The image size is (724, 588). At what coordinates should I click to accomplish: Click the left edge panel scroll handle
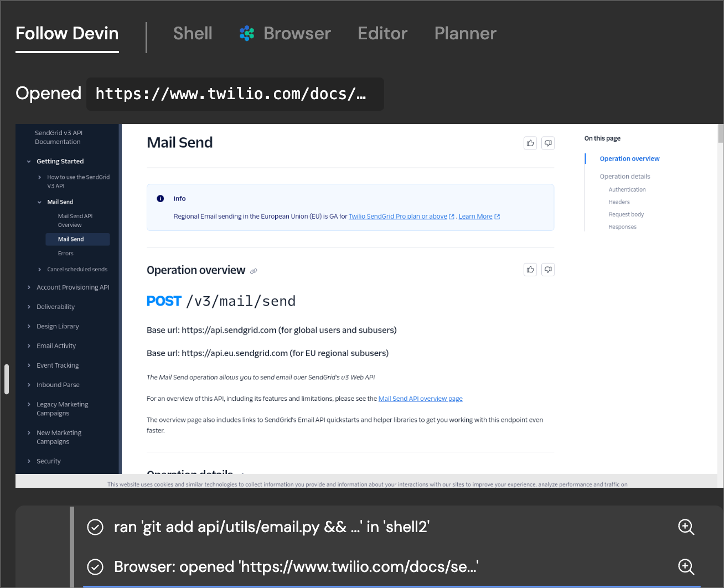click(7, 379)
